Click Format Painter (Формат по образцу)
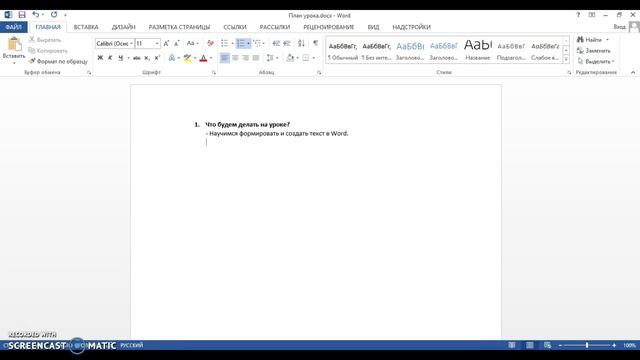The height and width of the screenshot is (360, 640). tap(58, 61)
